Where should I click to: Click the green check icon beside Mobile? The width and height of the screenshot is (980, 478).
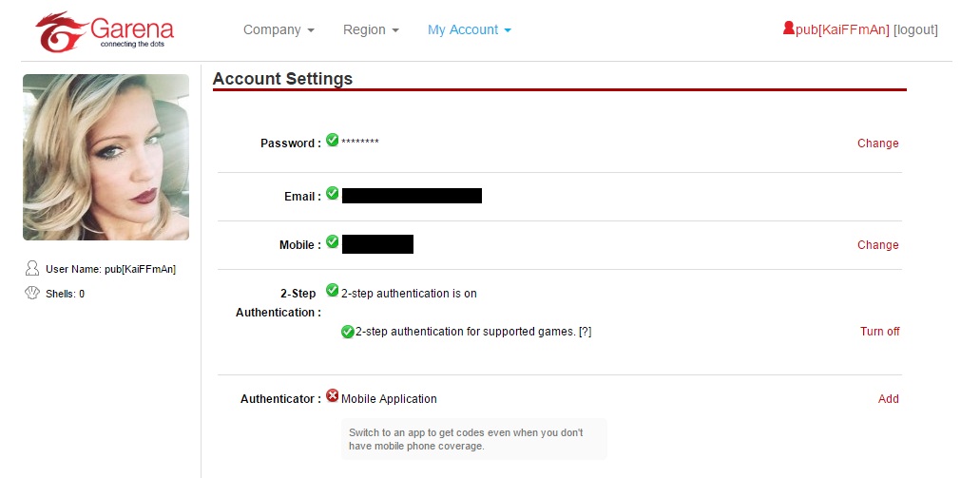(x=332, y=241)
